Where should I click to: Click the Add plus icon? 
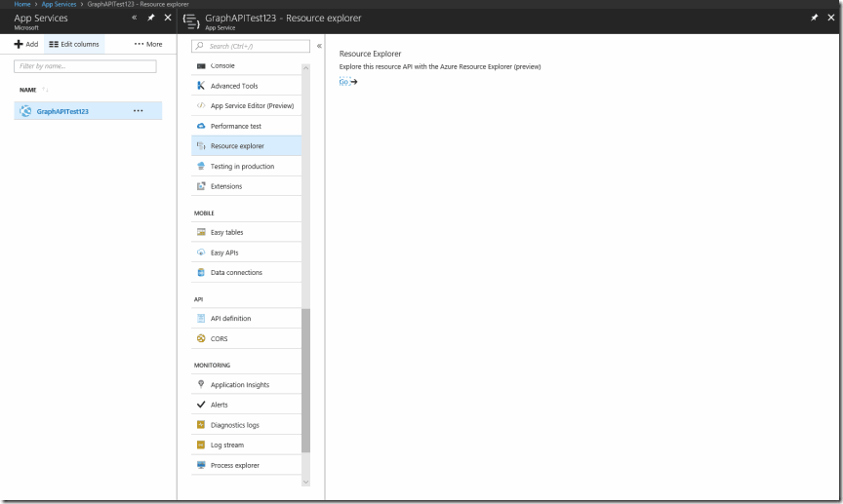(x=19, y=44)
